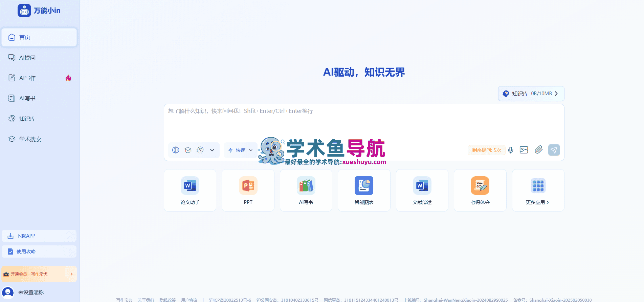
Task: Click the image upload icon
Action: pyautogui.click(x=524, y=150)
